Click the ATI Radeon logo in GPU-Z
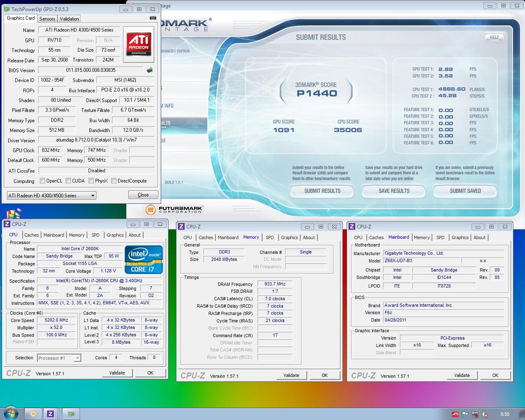Viewport: 525px width, 420px height. point(139,44)
